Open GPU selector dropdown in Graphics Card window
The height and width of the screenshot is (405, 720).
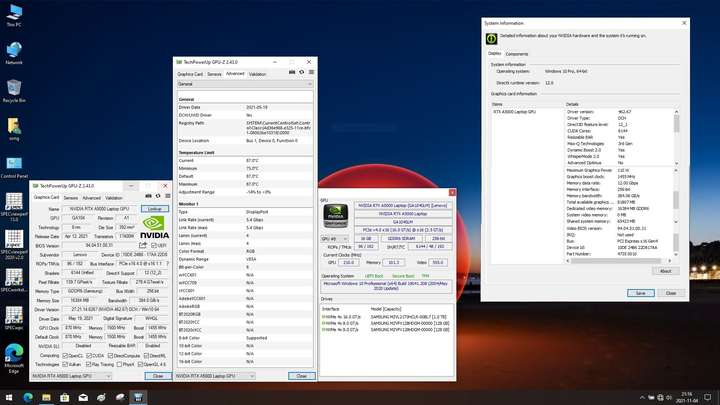click(x=71, y=376)
